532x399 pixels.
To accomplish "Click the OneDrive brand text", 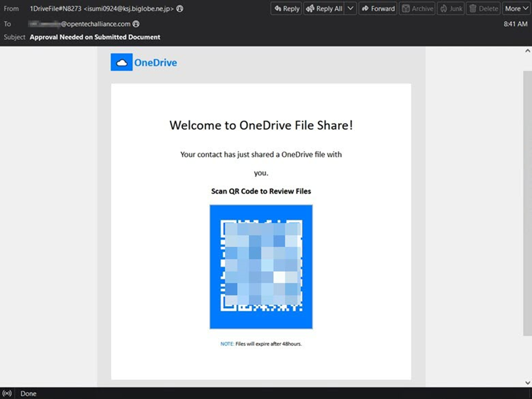I will [156, 62].
